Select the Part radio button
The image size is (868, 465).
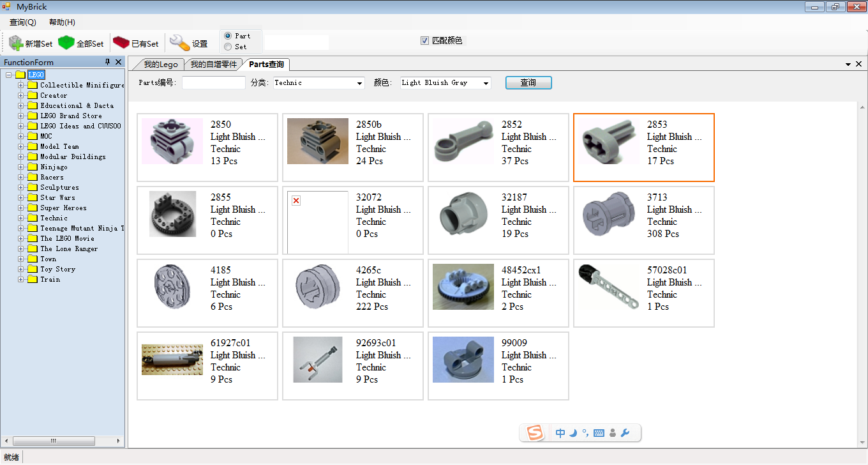[x=228, y=36]
